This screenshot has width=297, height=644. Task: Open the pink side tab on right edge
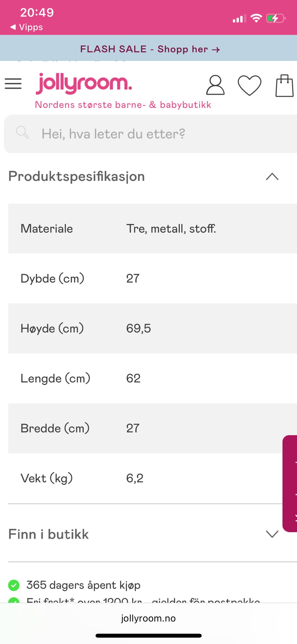(290, 483)
